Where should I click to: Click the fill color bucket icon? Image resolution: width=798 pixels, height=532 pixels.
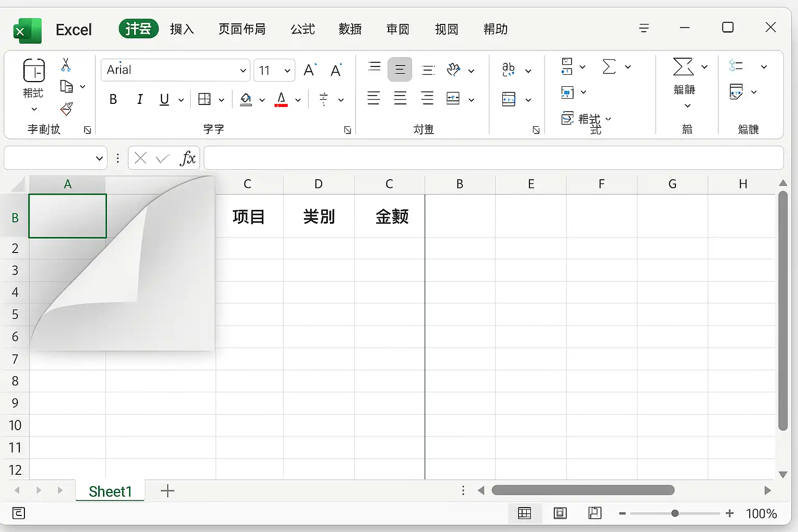click(246, 99)
